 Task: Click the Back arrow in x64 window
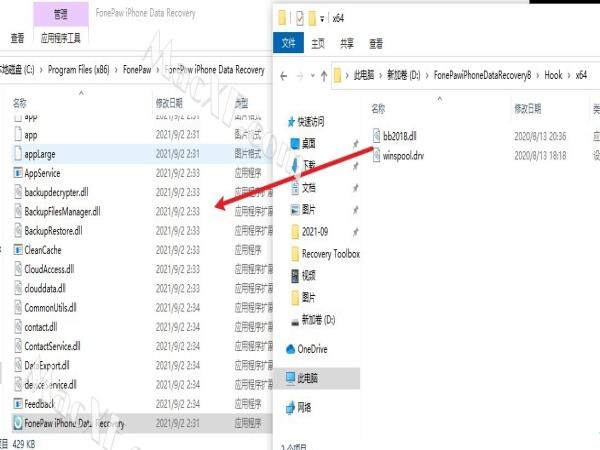tap(284, 76)
